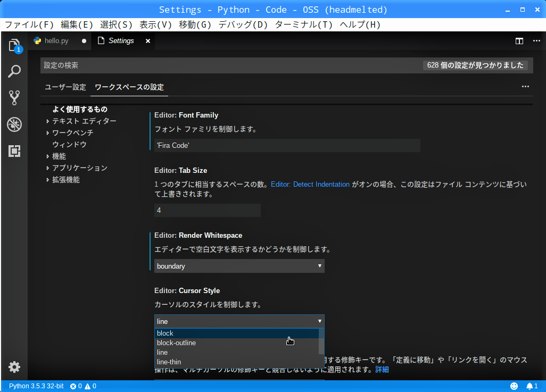Image resolution: width=546 pixels, height=392 pixels.
Task: Open the 編集(E) menu
Action: (x=77, y=24)
